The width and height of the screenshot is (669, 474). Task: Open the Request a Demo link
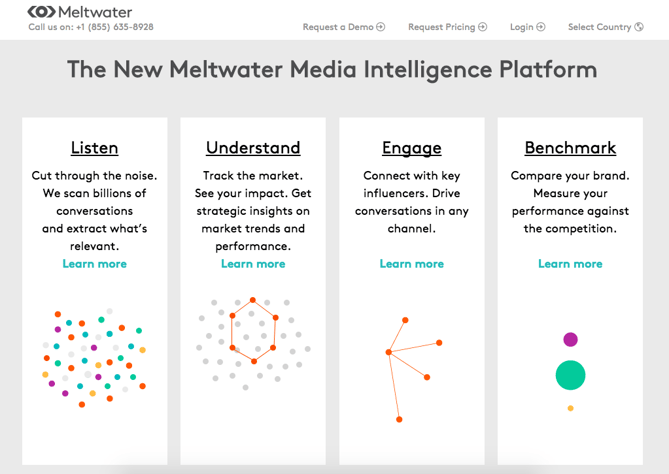pos(338,27)
